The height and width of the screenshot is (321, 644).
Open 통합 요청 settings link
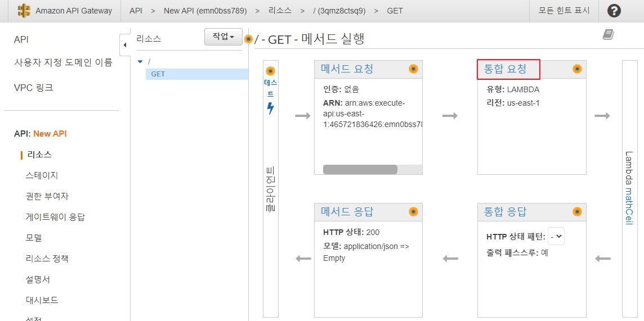pyautogui.click(x=505, y=69)
